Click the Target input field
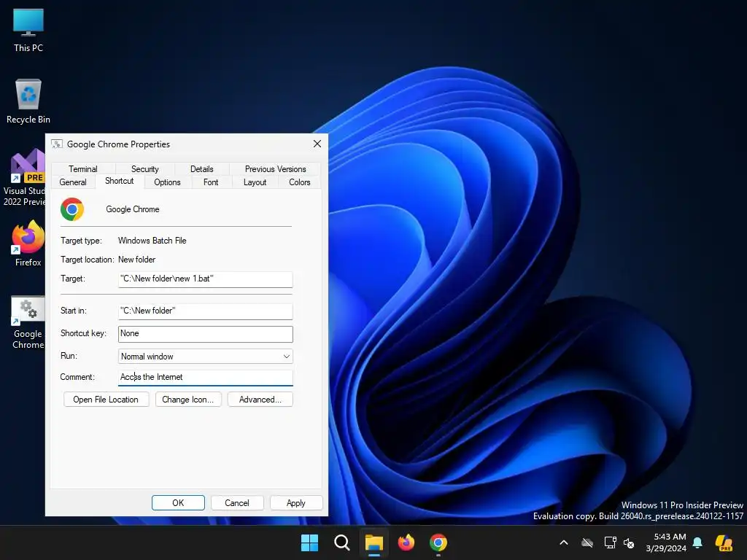The width and height of the screenshot is (747, 560). pos(205,279)
